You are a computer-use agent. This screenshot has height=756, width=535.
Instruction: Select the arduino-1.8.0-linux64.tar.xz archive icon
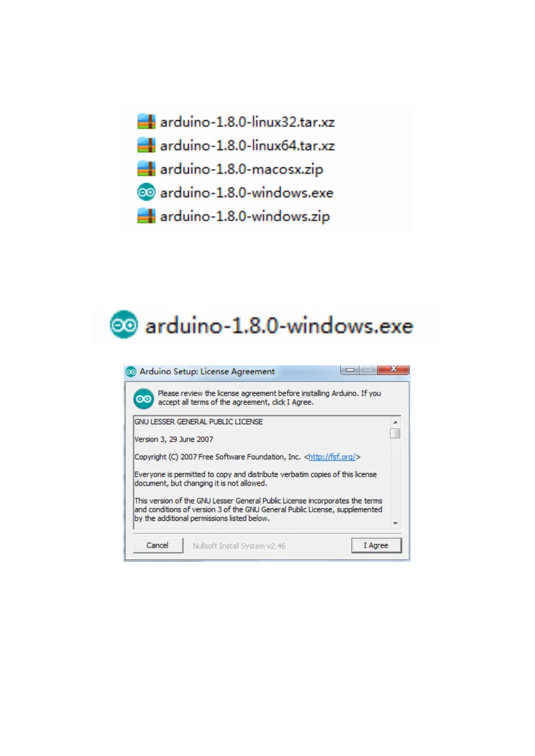point(146,145)
